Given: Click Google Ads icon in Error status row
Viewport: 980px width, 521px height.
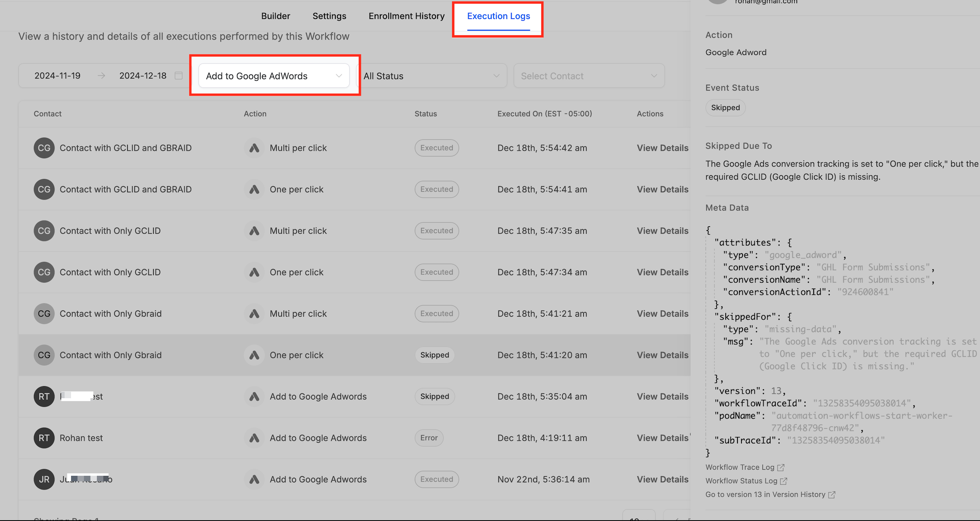Looking at the screenshot, I should coord(254,438).
